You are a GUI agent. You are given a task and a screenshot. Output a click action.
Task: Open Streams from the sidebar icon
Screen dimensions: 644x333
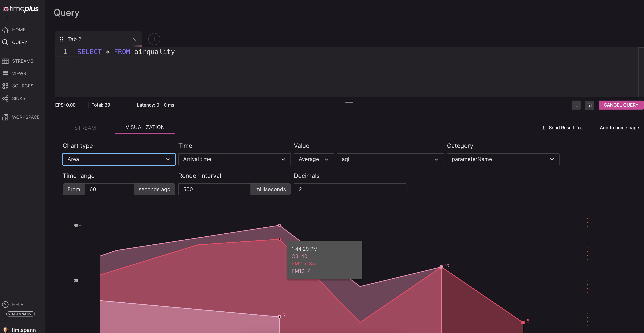(5, 61)
